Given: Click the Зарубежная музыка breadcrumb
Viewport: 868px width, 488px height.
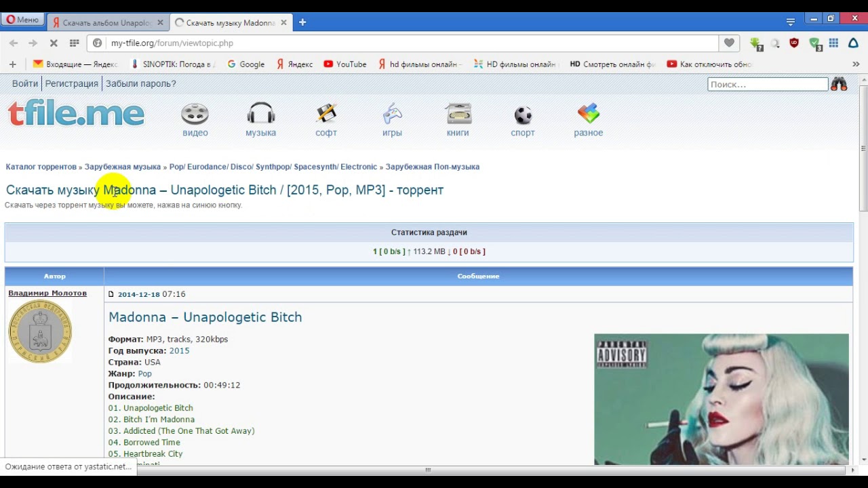Looking at the screenshot, I should coord(123,167).
